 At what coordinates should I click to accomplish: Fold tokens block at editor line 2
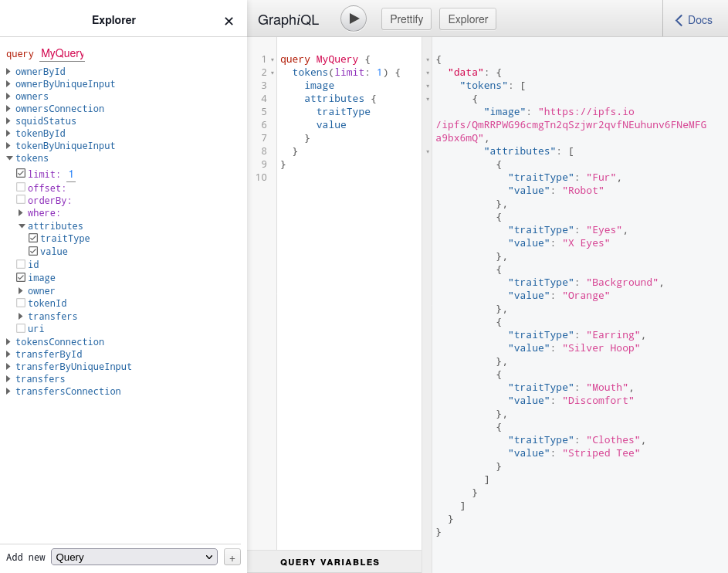[272, 73]
